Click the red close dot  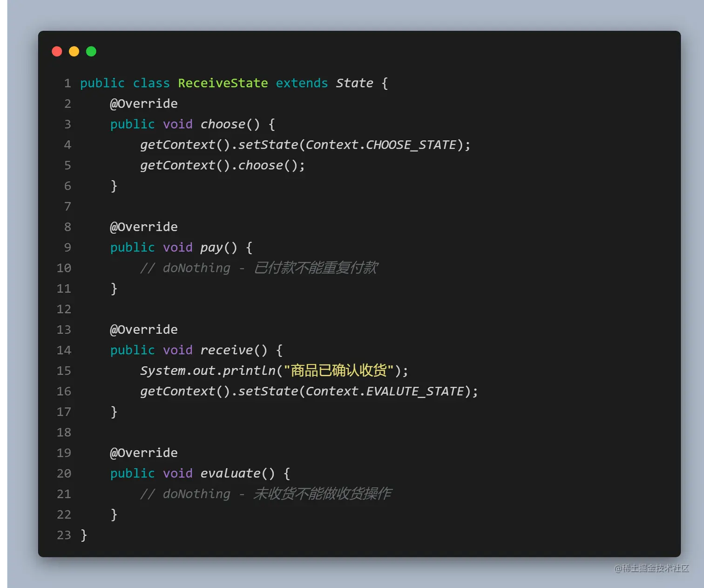point(57,51)
